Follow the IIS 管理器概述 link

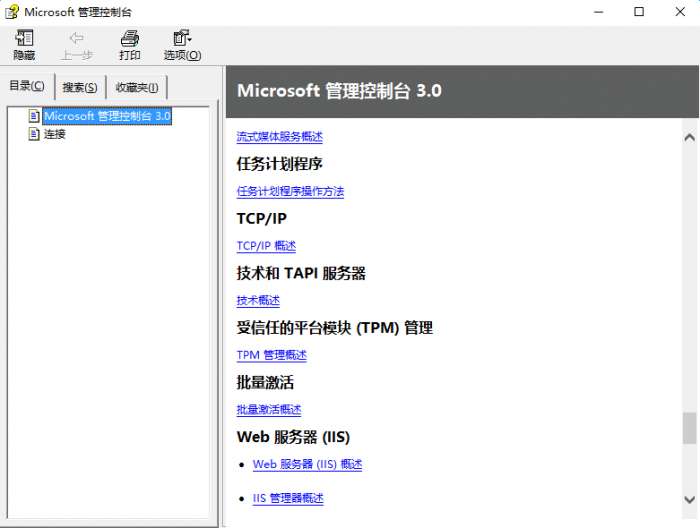pos(288,498)
